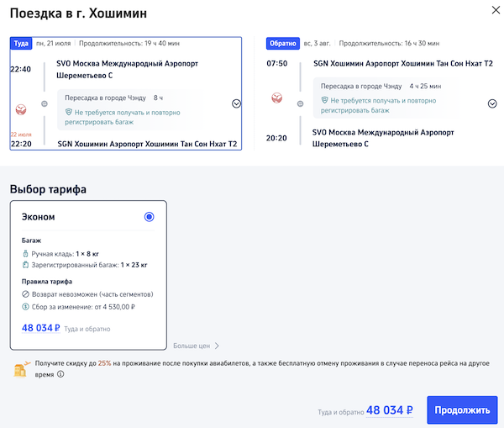Click the return baggage shield icon
The height and width of the screenshot is (428, 504).
click(x=325, y=100)
